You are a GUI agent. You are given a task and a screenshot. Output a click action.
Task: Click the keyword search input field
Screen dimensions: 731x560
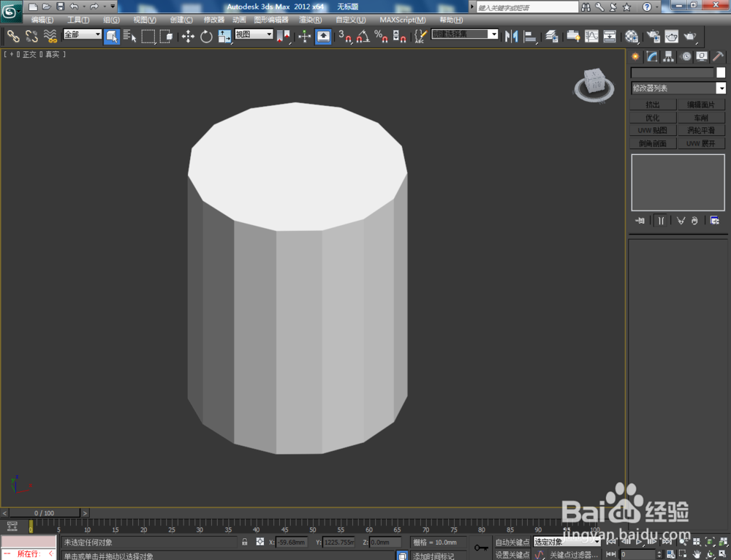pos(527,7)
